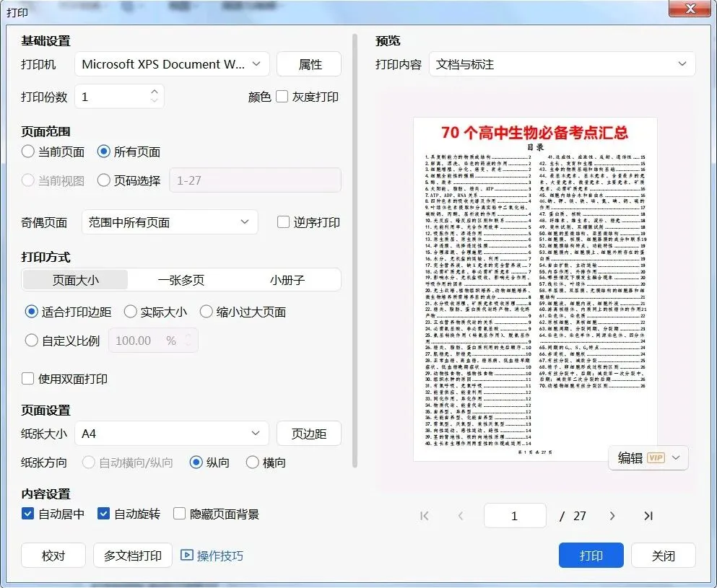This screenshot has height=588, width=717.
Task: Click the blue 打印 button
Action: pos(591,555)
